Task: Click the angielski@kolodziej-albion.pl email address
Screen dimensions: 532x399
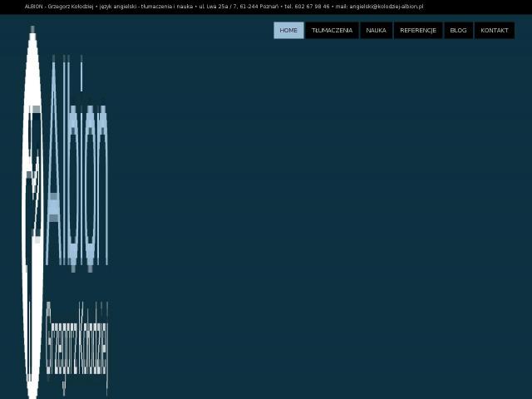Action: [x=387, y=7]
